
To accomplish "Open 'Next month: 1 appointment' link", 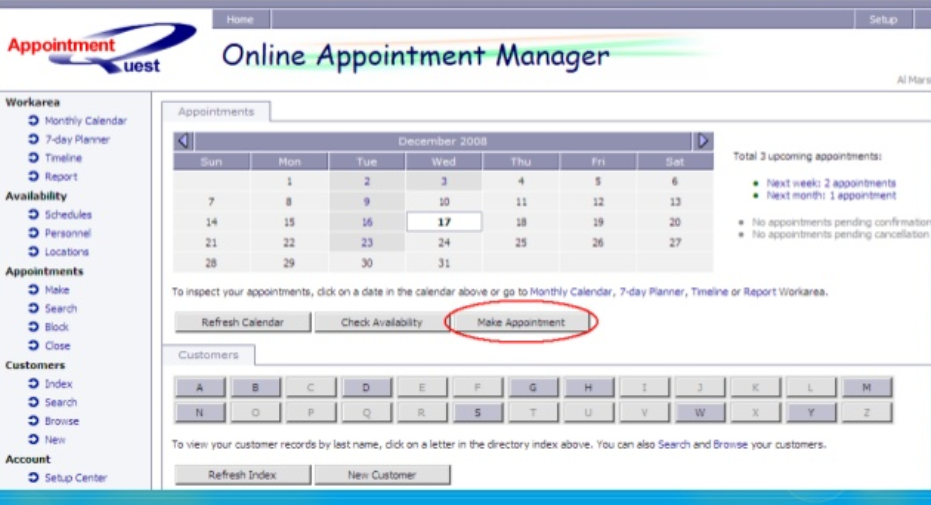I will click(831, 195).
